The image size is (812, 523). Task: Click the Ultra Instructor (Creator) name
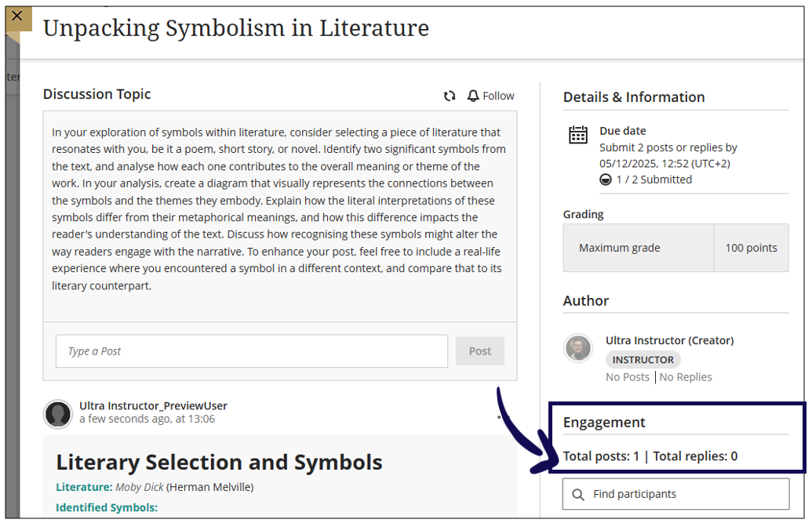[x=669, y=340]
